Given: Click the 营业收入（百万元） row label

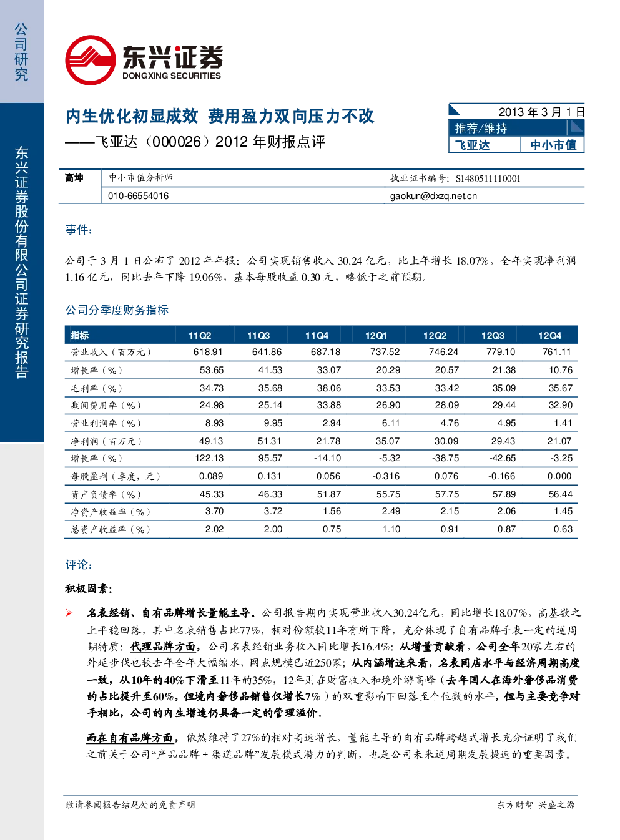Looking at the screenshot, I should click(x=111, y=353).
